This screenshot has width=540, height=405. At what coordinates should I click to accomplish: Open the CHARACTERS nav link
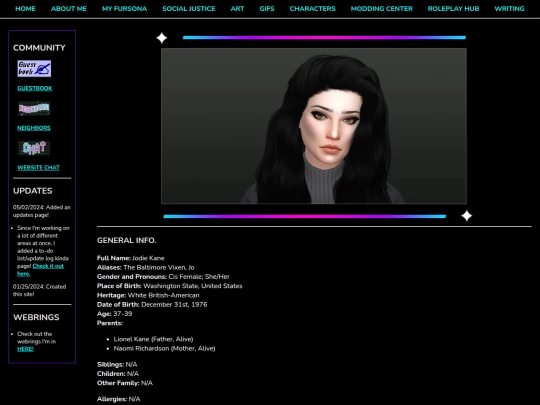pos(312,9)
